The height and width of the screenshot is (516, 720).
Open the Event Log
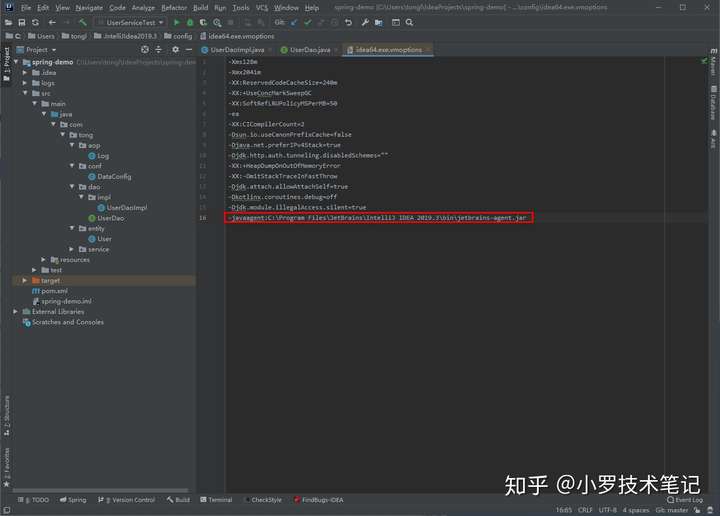(685, 500)
